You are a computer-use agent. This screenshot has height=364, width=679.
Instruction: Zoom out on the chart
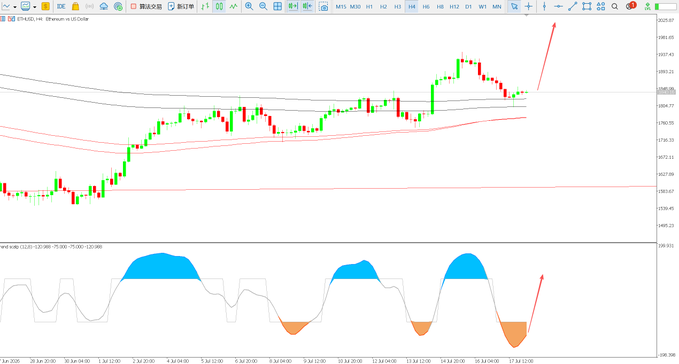pyautogui.click(x=263, y=6)
